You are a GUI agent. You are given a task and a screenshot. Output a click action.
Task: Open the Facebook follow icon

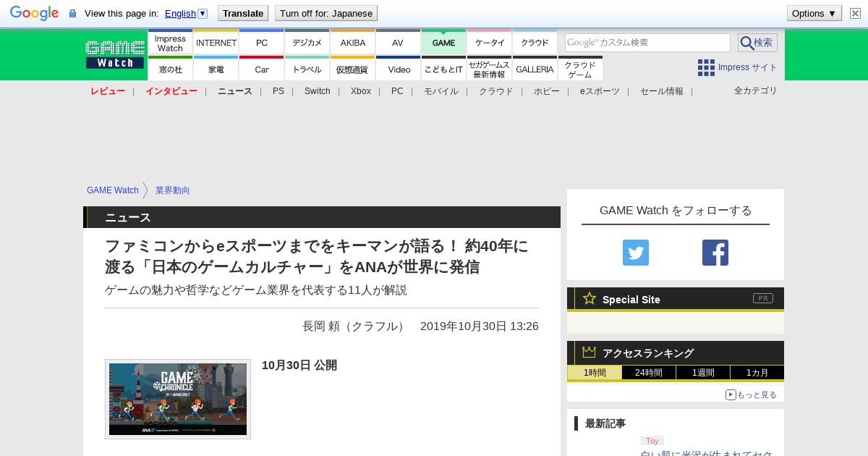[715, 253]
